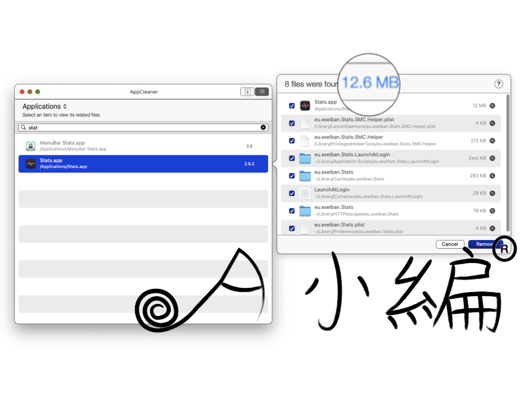
Task: Click the "Zero KB" size value
Action: click(477, 158)
